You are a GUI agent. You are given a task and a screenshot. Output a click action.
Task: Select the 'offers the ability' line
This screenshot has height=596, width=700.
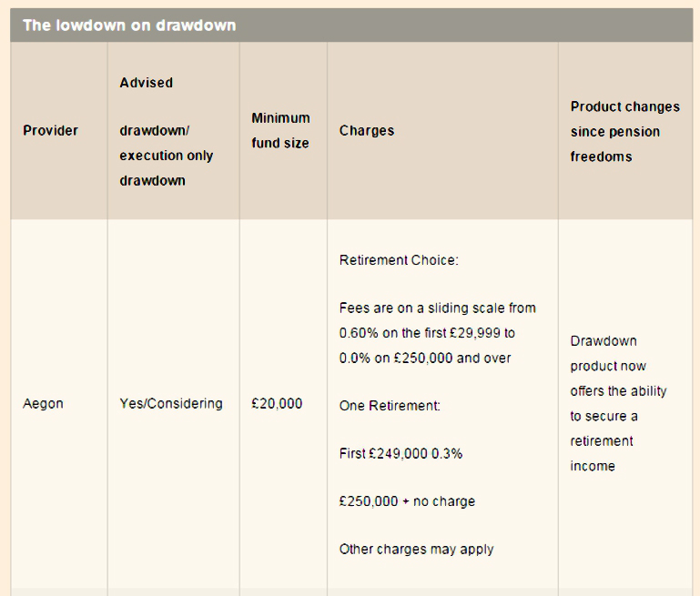coord(618,391)
